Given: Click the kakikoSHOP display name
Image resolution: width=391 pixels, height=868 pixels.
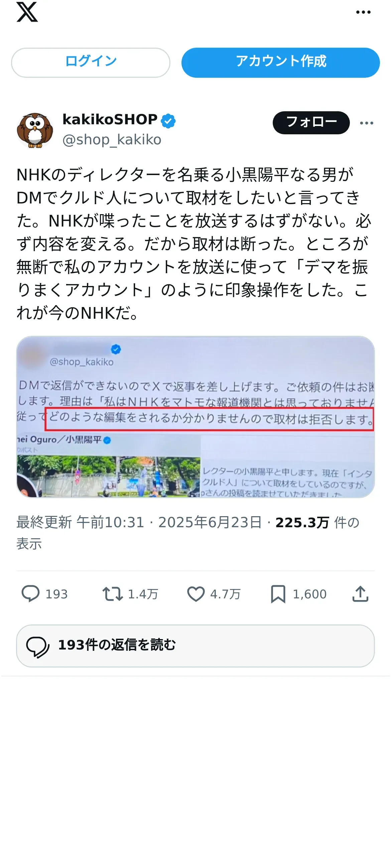Looking at the screenshot, I should [x=110, y=120].
